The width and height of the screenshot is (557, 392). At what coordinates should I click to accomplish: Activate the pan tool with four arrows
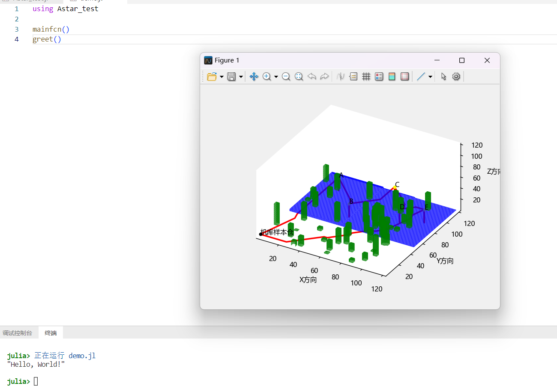pyautogui.click(x=254, y=77)
